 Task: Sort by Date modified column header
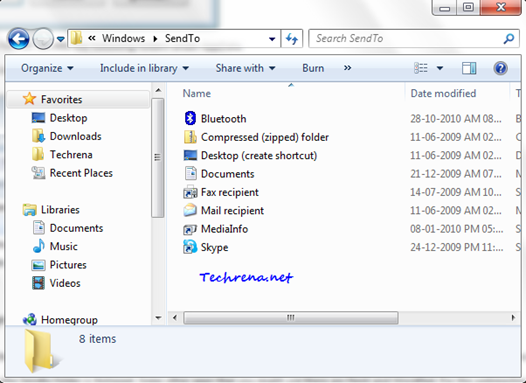pyautogui.click(x=443, y=94)
